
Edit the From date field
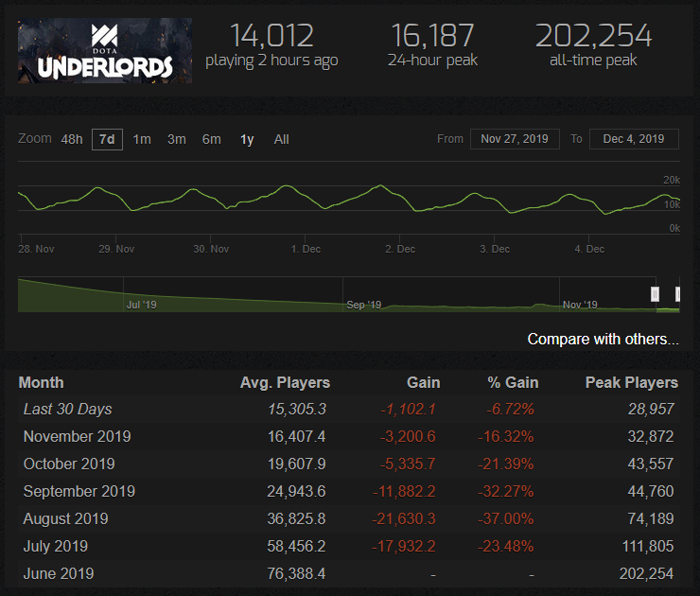point(515,139)
